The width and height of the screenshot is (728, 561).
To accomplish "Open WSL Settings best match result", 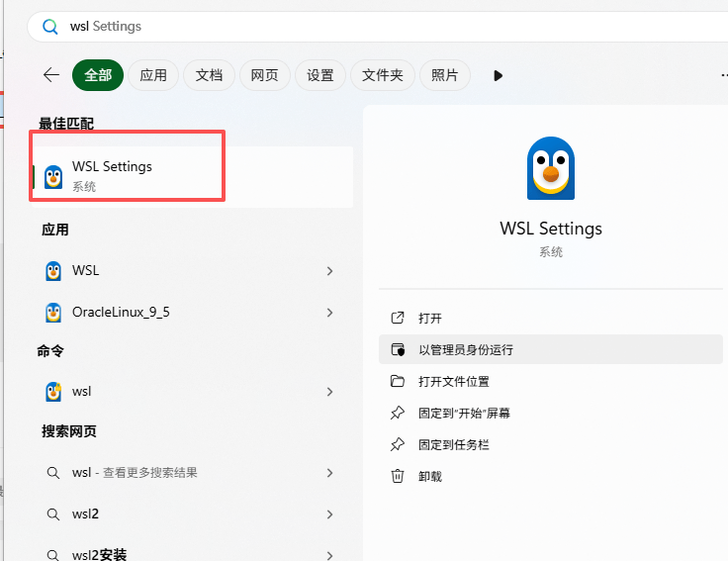I will (x=193, y=177).
